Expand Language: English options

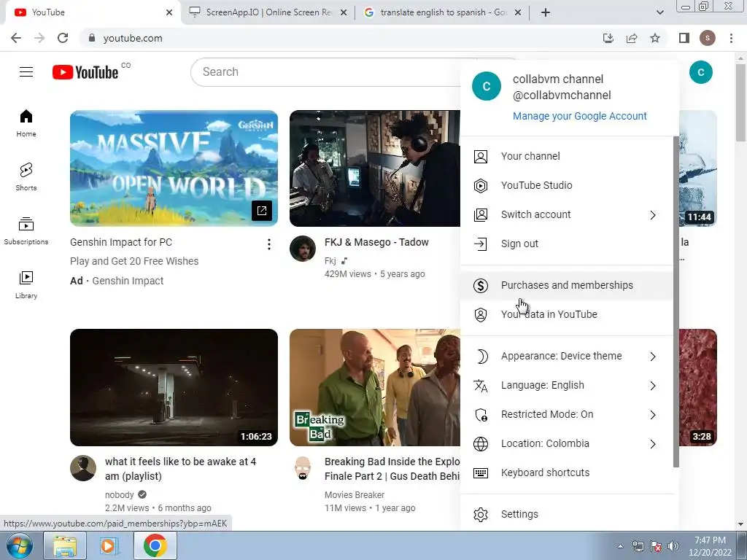click(566, 385)
